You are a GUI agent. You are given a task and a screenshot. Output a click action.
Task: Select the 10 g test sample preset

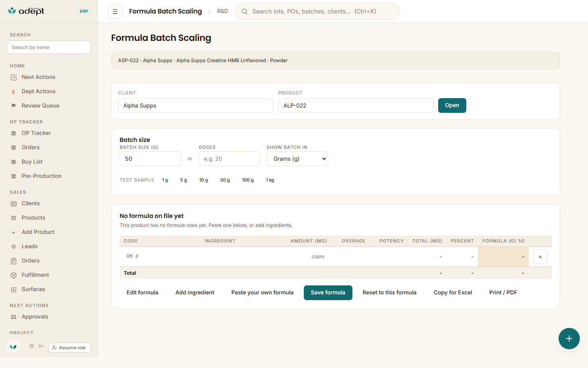pos(203,180)
